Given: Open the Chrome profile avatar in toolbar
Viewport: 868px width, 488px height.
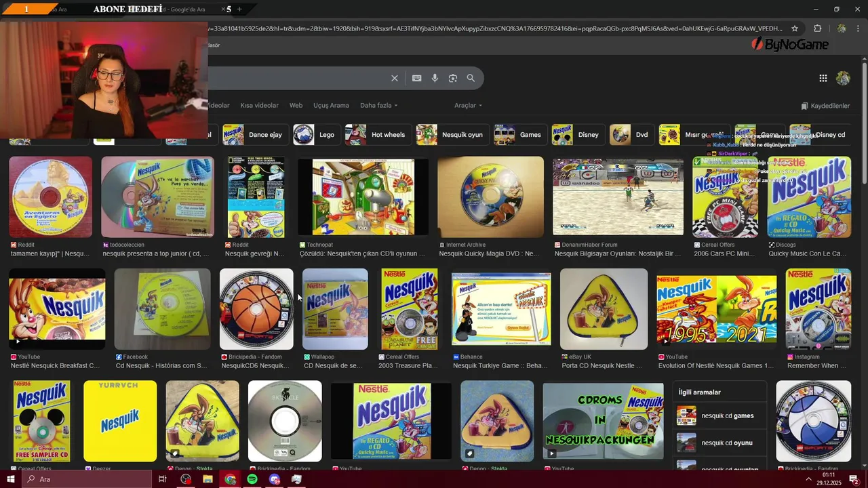Looking at the screenshot, I should [x=841, y=28].
